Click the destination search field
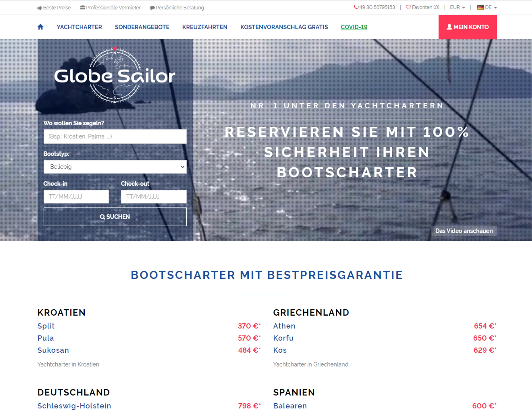Viewport: 532px width, 414px height. pyautogui.click(x=115, y=136)
